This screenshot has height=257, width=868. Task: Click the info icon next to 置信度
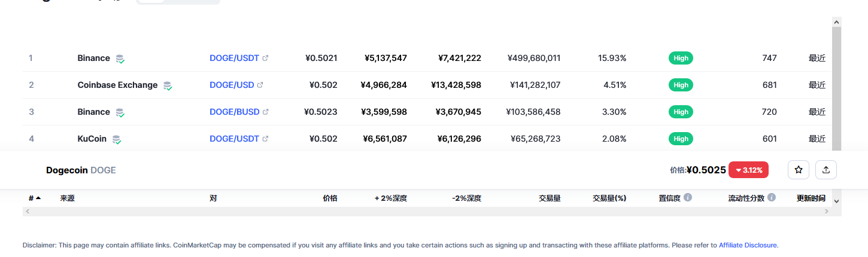click(688, 197)
